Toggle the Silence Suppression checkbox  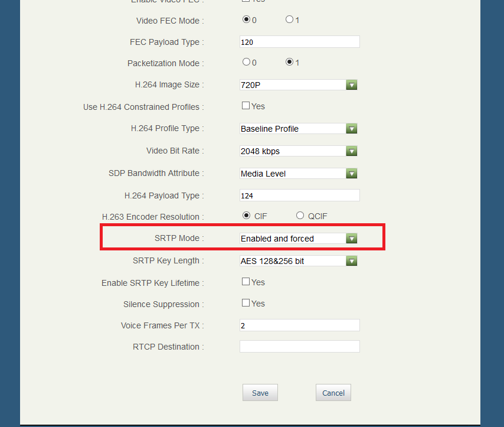[x=246, y=303]
